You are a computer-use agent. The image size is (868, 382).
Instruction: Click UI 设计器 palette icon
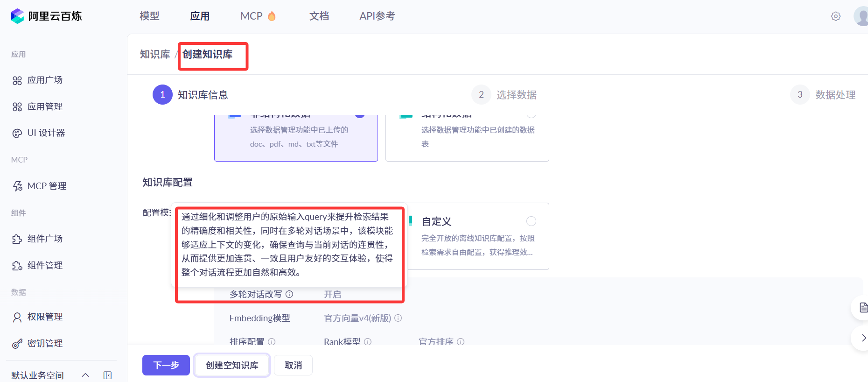[17, 134]
